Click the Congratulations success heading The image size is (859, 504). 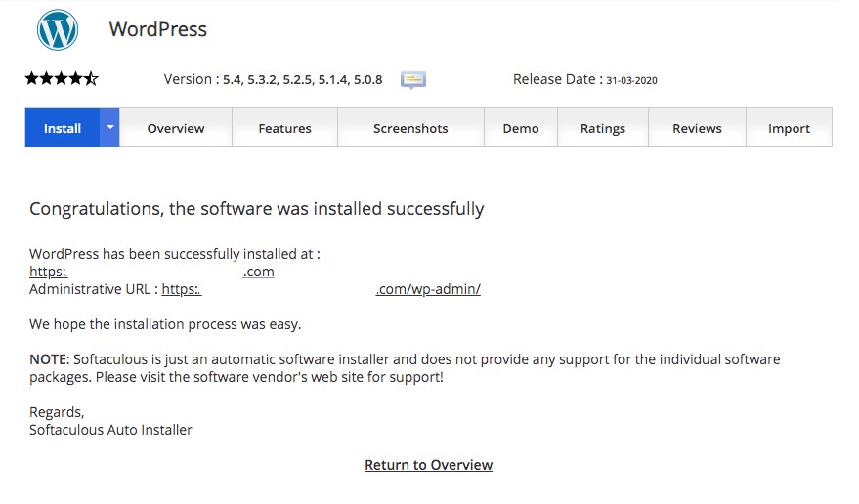[x=257, y=208]
